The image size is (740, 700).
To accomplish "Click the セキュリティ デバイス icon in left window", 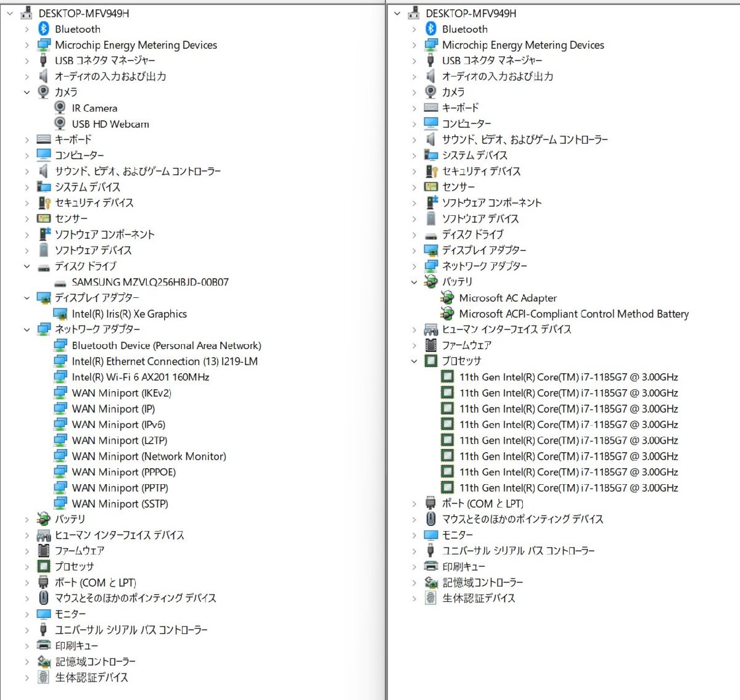I will tap(43, 203).
